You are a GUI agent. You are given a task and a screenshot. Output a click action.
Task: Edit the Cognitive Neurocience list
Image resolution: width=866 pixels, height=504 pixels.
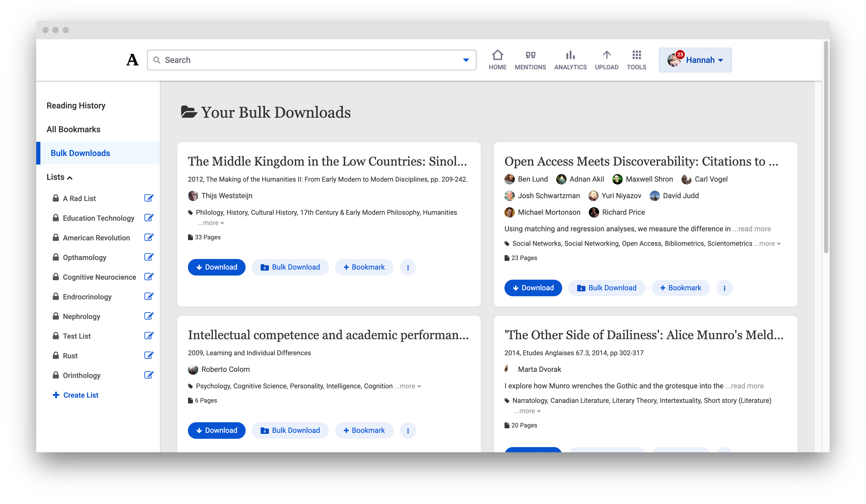[x=149, y=277]
